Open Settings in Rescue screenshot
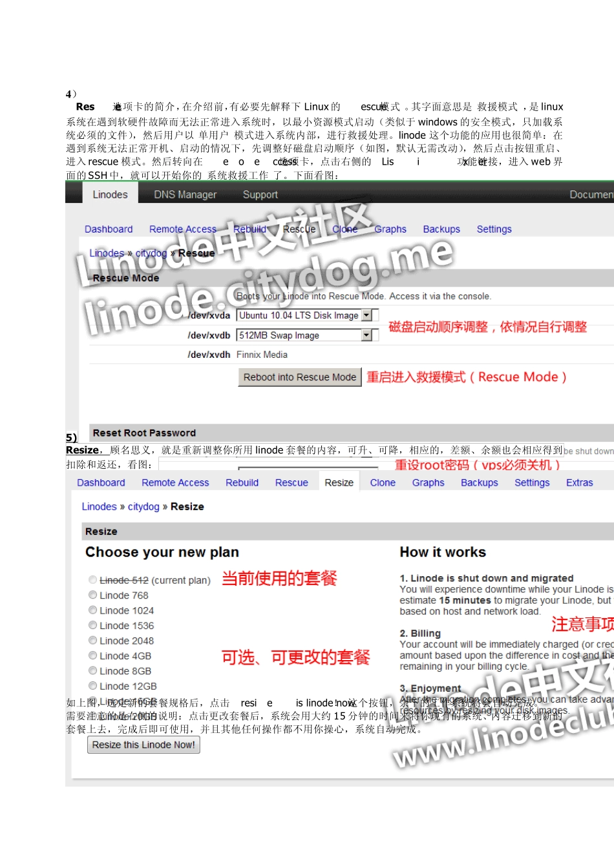614x868 pixels. click(x=494, y=229)
